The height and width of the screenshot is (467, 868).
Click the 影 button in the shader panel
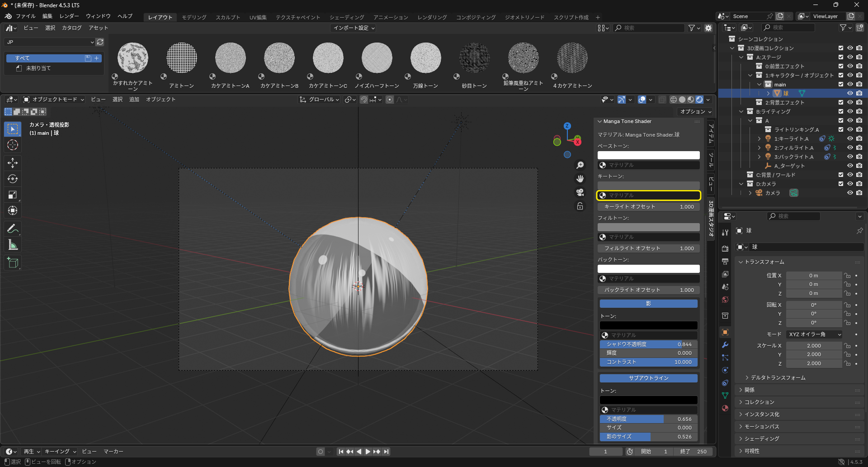coord(648,304)
